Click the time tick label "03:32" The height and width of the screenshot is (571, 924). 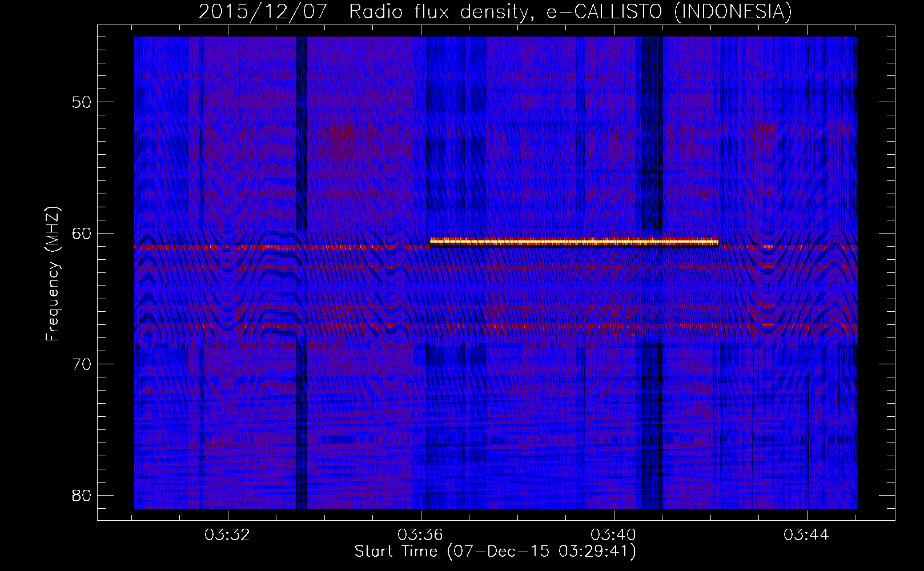click(x=227, y=535)
